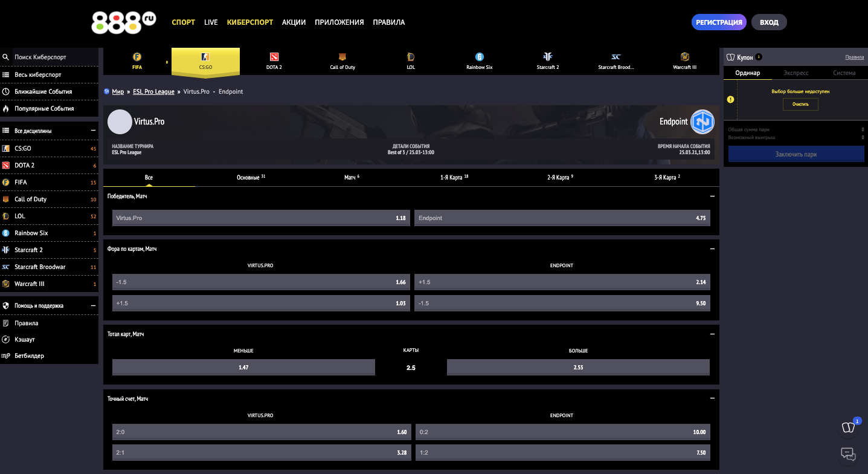
Task: Collapse the Победитель, Матч market
Action: click(x=713, y=196)
